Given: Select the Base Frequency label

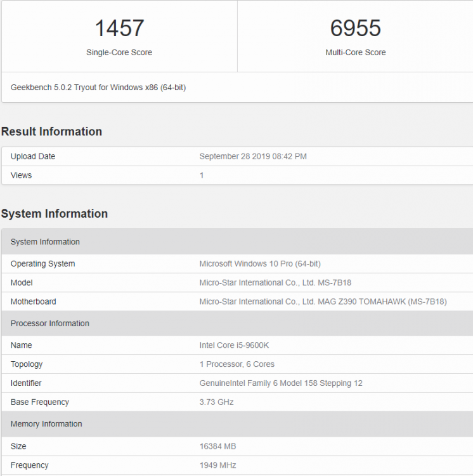Looking at the screenshot, I should [x=40, y=402].
